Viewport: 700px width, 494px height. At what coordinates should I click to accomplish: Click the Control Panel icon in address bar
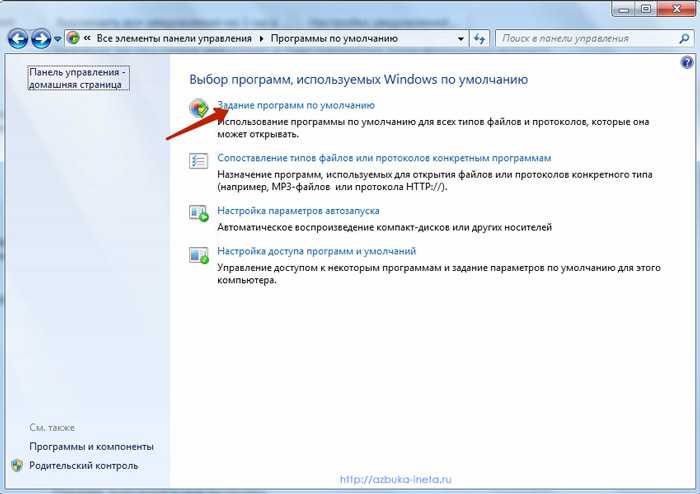(73, 38)
